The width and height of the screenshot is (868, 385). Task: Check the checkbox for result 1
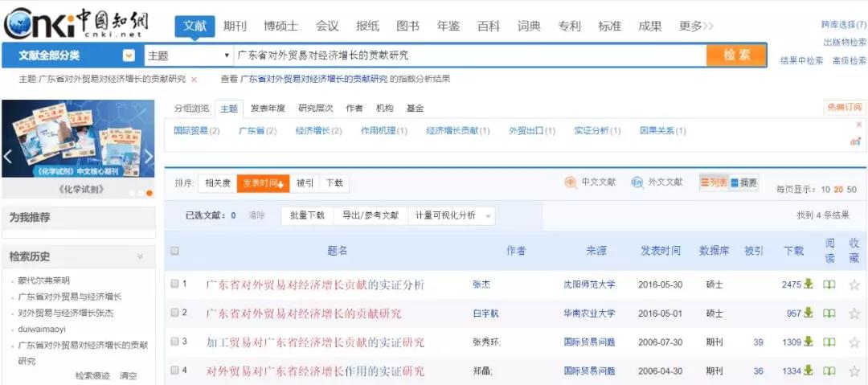coord(174,284)
